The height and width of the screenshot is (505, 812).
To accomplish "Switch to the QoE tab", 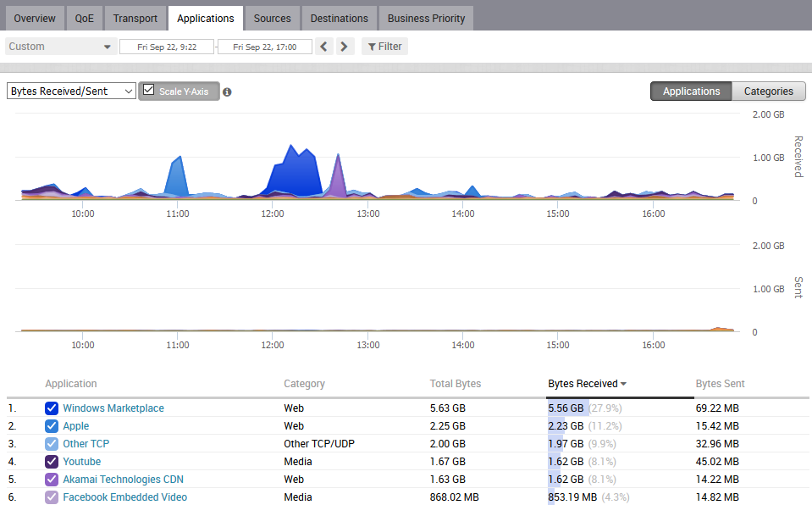I will tap(84, 18).
